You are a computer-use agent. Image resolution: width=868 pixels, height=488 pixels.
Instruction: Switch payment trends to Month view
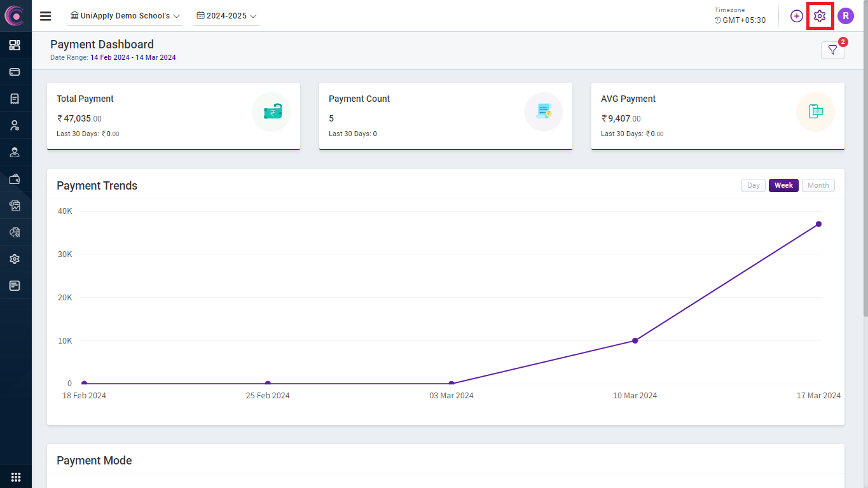coord(818,185)
